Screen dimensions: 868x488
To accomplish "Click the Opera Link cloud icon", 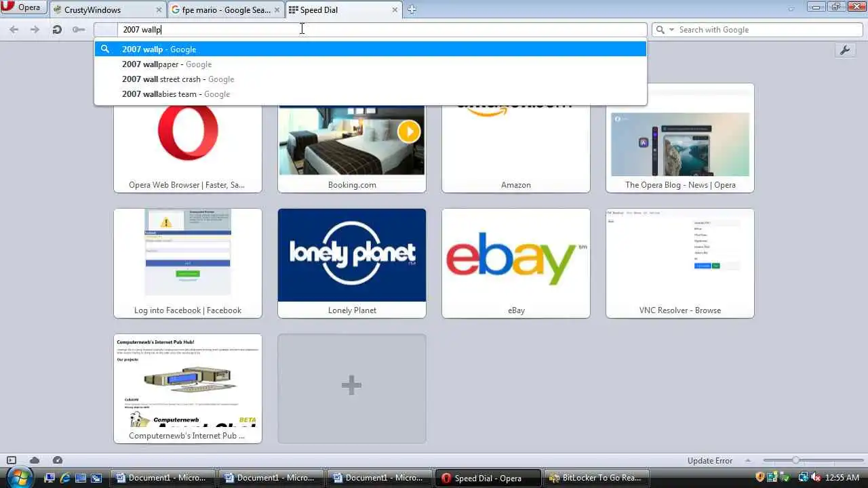I will [x=34, y=460].
